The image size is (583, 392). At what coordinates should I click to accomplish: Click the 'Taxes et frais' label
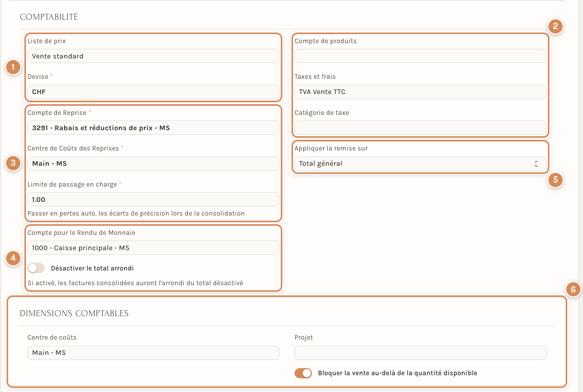click(315, 77)
